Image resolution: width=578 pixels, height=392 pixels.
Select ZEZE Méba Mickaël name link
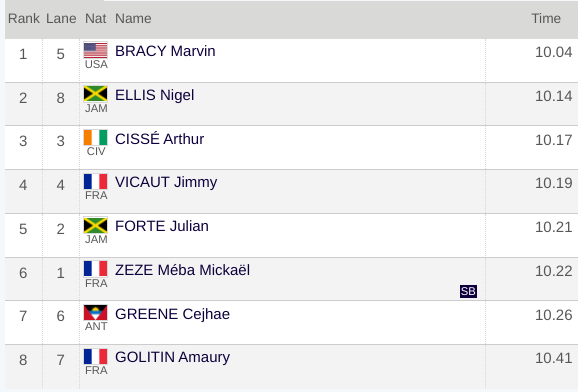[x=182, y=270]
